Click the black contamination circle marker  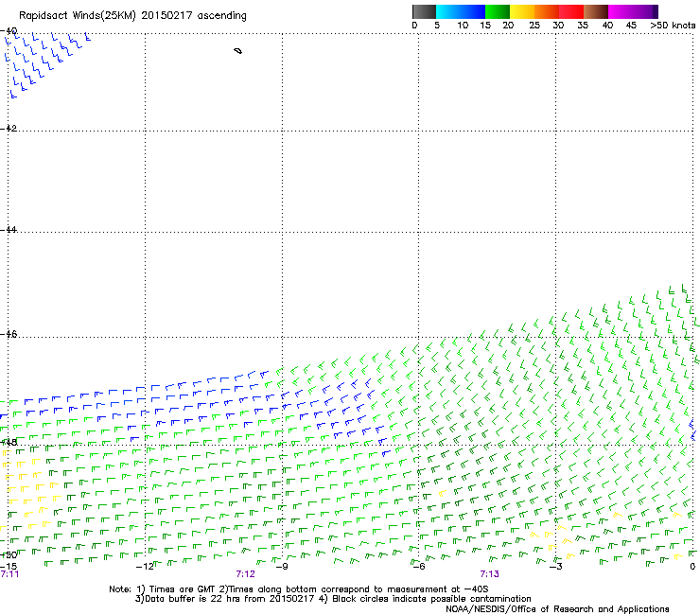[238, 51]
